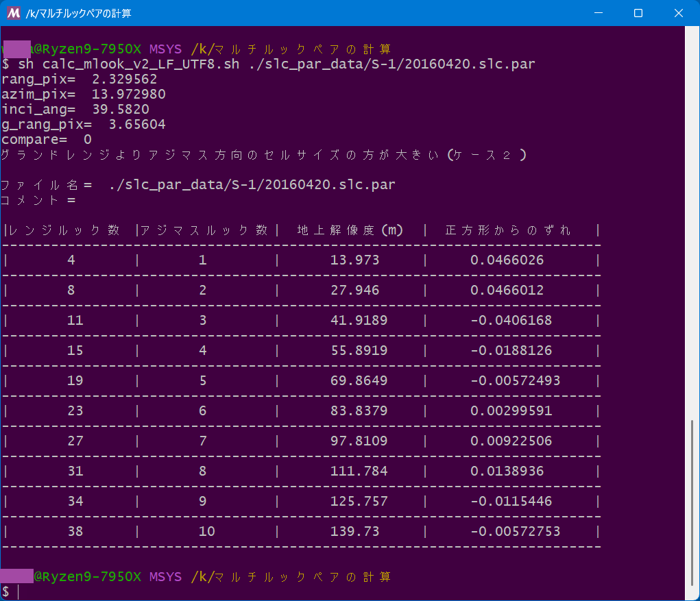The width and height of the screenshot is (700, 601).
Task: Click the scrollbar track above the thumb
Action: 692,223
